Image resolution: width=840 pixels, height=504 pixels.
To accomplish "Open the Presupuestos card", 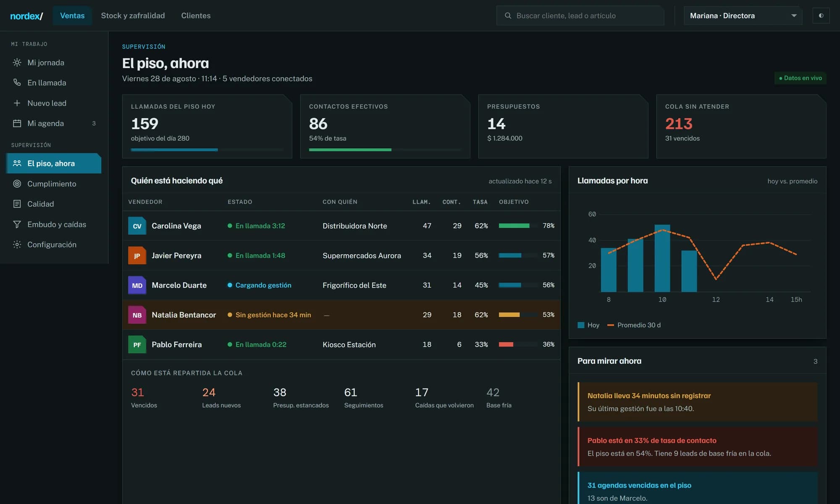I will pyautogui.click(x=563, y=126).
